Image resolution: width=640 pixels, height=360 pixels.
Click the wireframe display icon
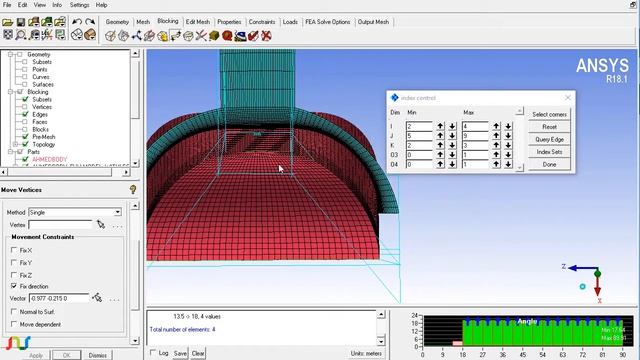point(77,35)
